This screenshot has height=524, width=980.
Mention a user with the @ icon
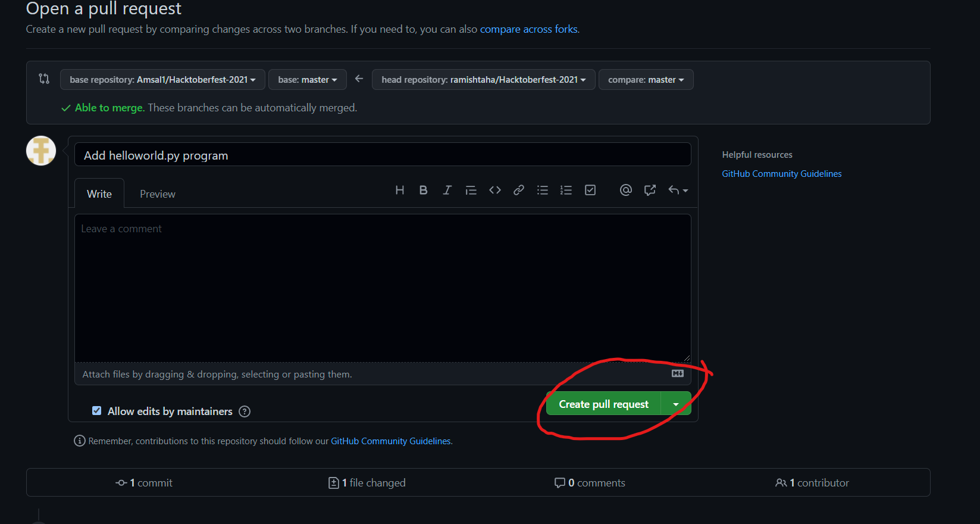[x=625, y=190]
